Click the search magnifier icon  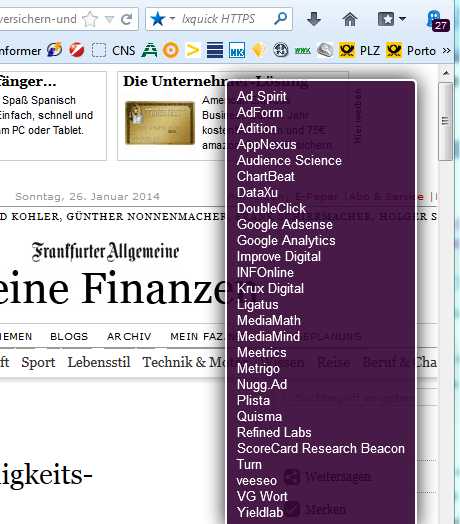click(280, 19)
